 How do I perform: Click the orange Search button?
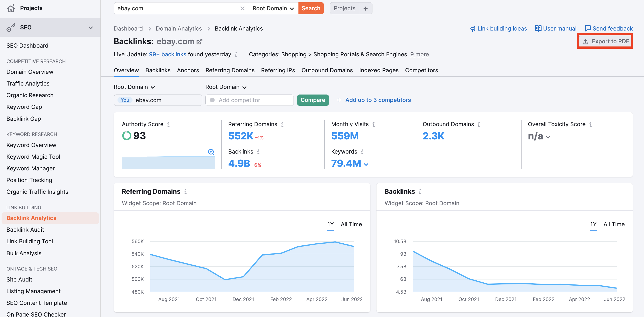tap(311, 9)
